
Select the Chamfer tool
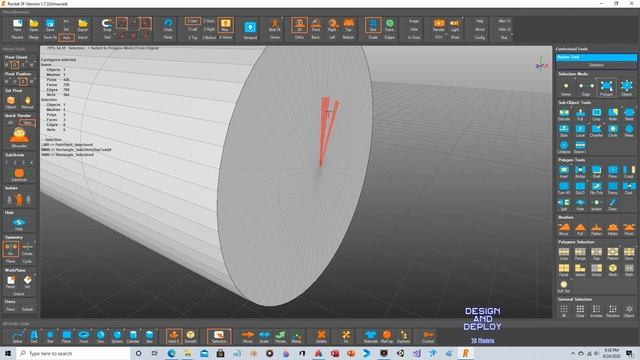tap(596, 129)
